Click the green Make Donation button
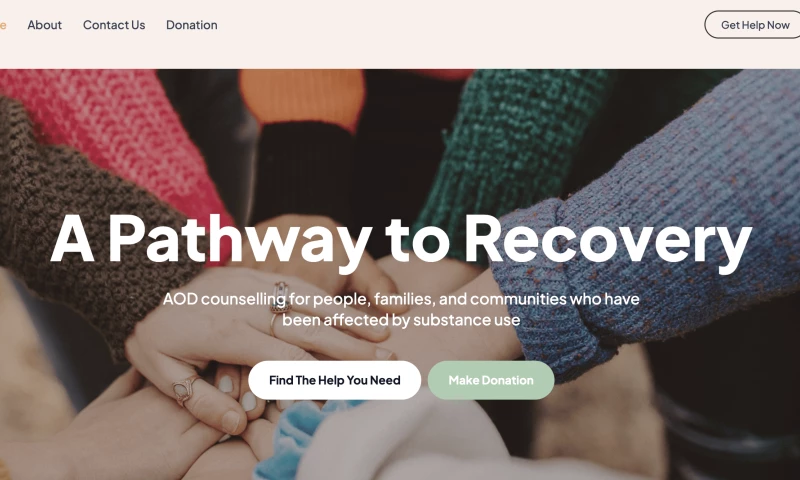The image size is (800, 480). click(x=491, y=380)
